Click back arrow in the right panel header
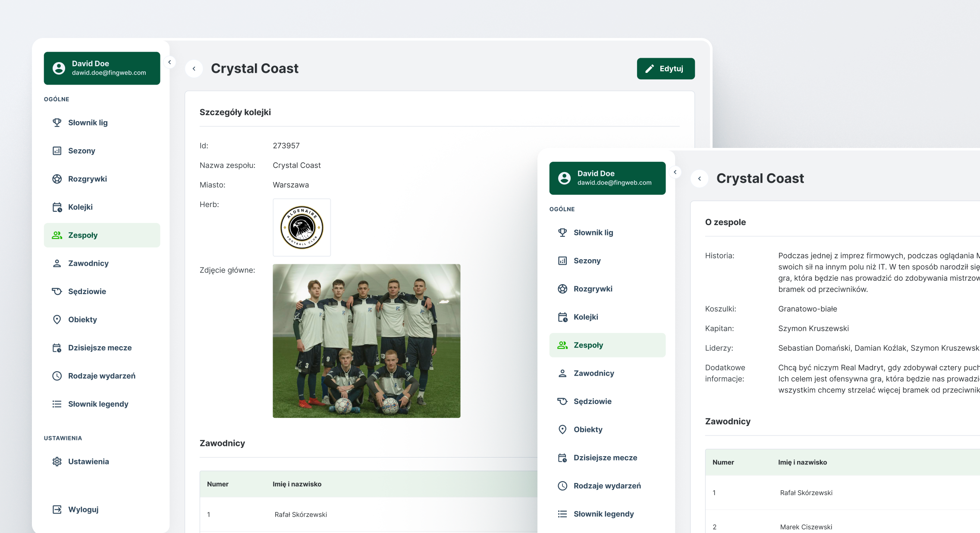 point(700,179)
